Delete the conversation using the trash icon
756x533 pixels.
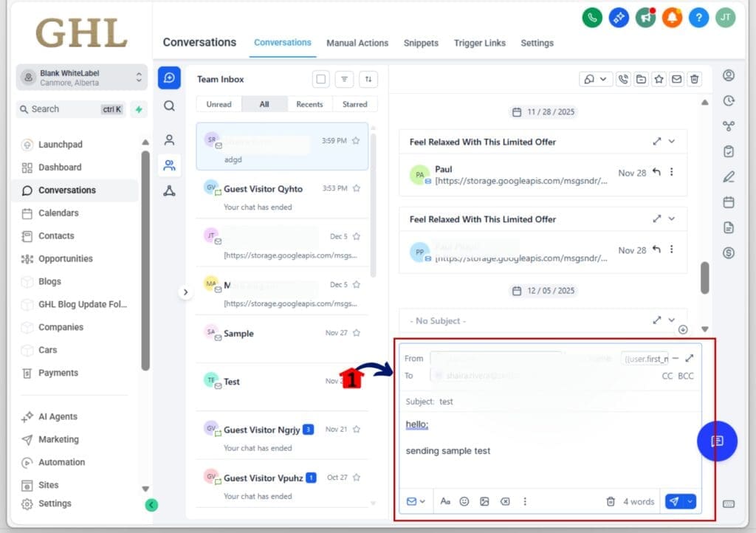694,79
